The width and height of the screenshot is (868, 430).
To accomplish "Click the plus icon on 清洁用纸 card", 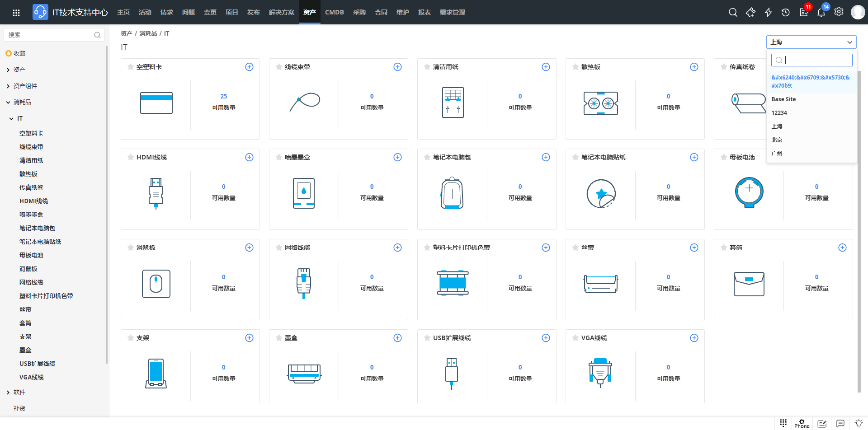I will click(546, 67).
